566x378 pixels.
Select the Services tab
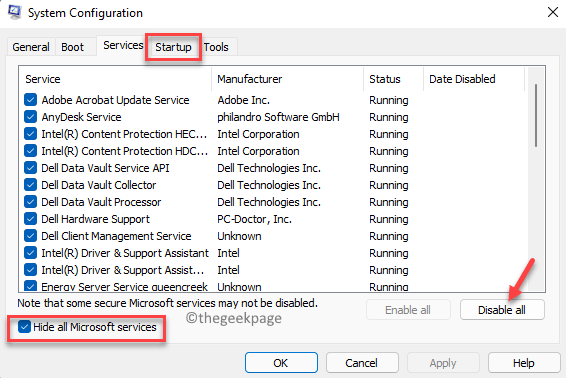(x=123, y=45)
